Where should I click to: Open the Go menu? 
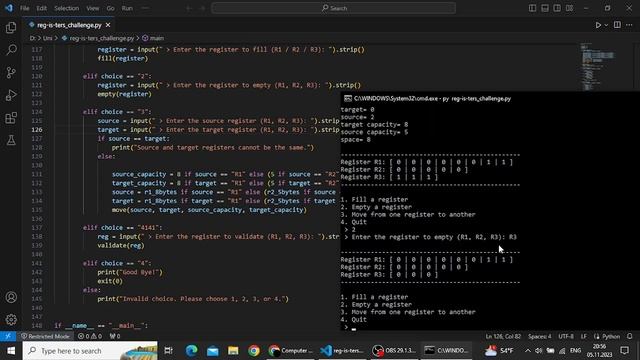tap(110, 8)
